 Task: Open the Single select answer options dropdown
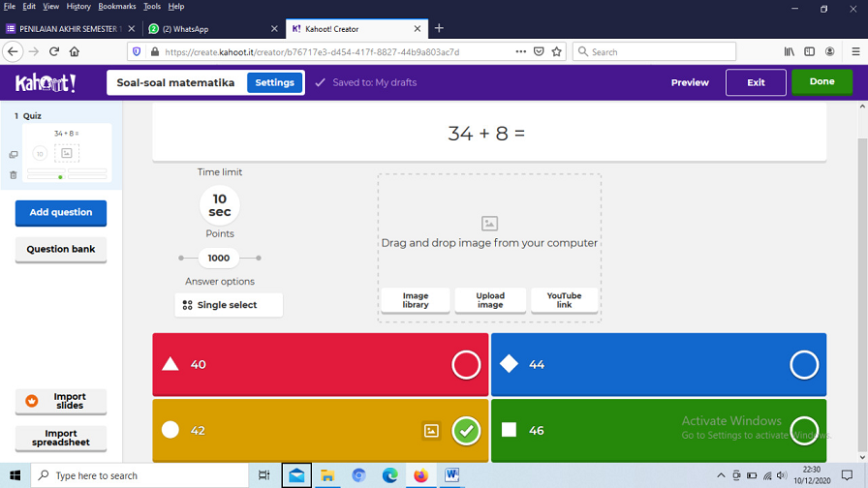[229, 305]
